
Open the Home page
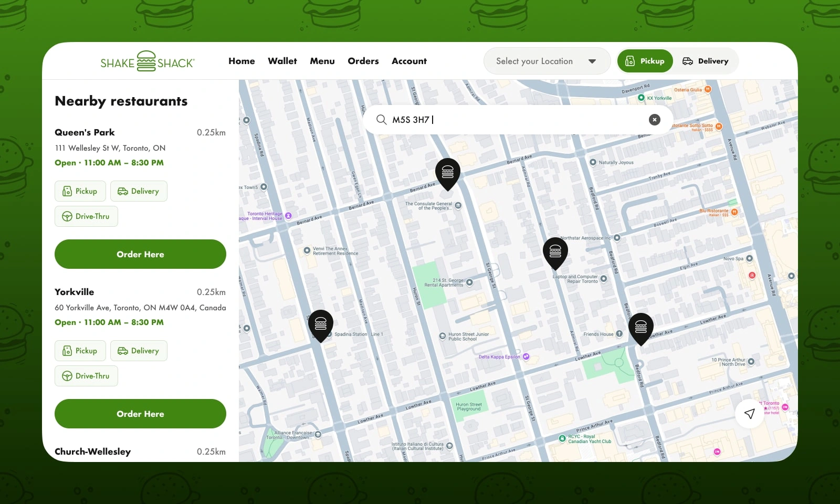click(x=241, y=61)
